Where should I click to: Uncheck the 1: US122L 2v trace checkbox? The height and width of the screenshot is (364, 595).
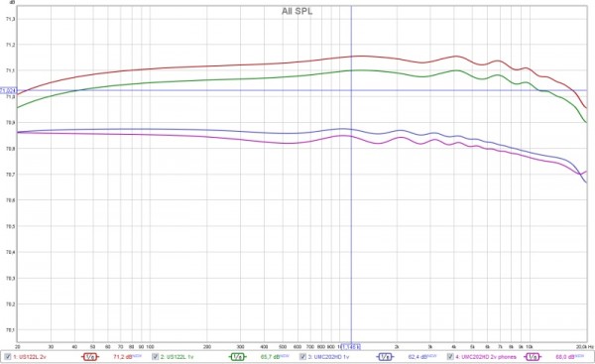(x=8, y=357)
